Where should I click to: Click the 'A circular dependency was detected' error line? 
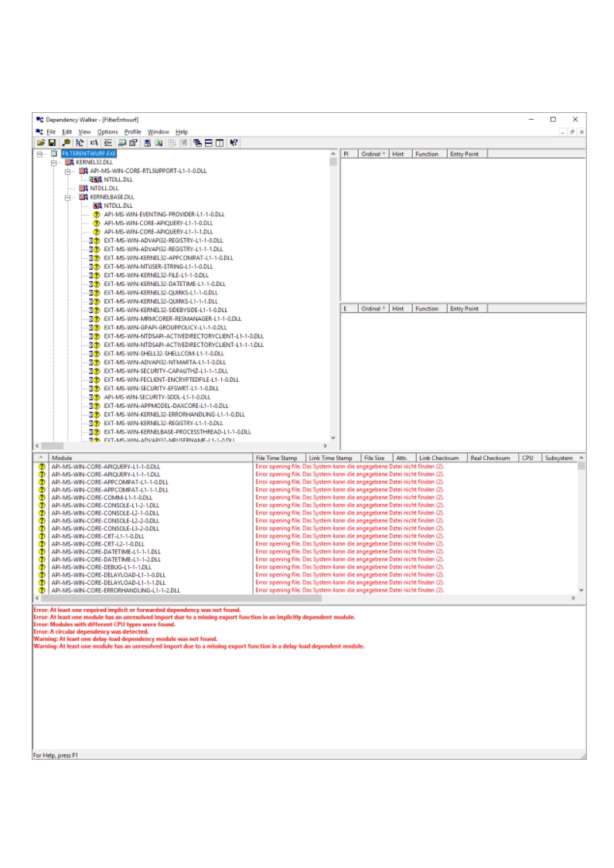[91, 631]
